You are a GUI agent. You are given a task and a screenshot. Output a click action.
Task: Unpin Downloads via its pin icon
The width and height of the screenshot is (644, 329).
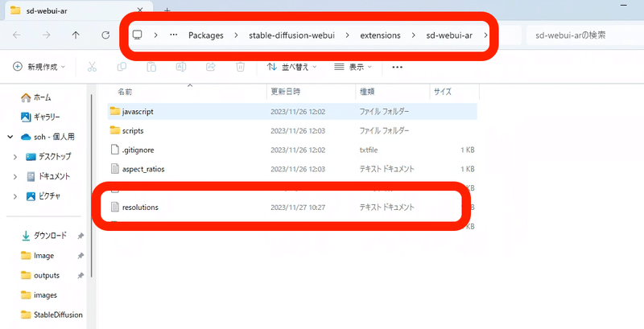[x=80, y=236]
